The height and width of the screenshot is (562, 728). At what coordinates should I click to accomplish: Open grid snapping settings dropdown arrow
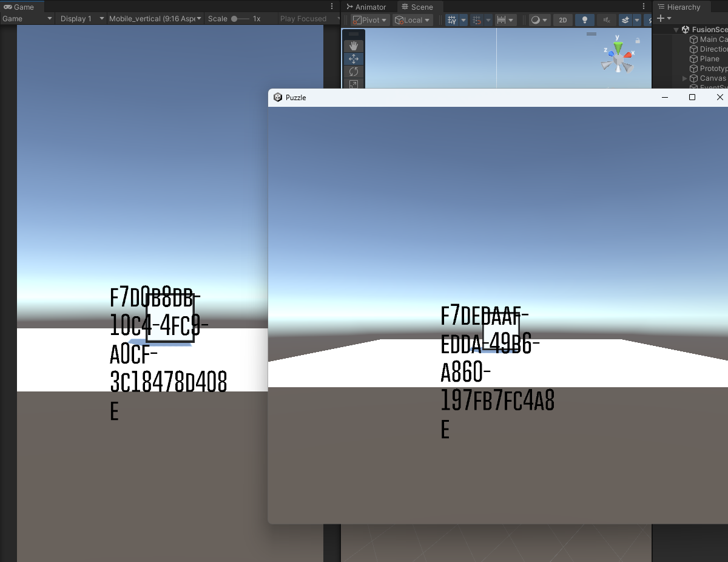488,20
